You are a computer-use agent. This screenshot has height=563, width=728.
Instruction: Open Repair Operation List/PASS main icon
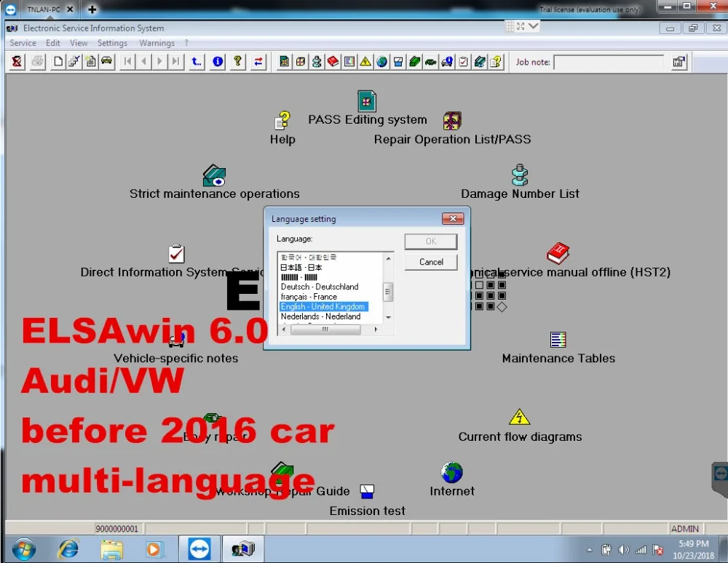point(452,121)
